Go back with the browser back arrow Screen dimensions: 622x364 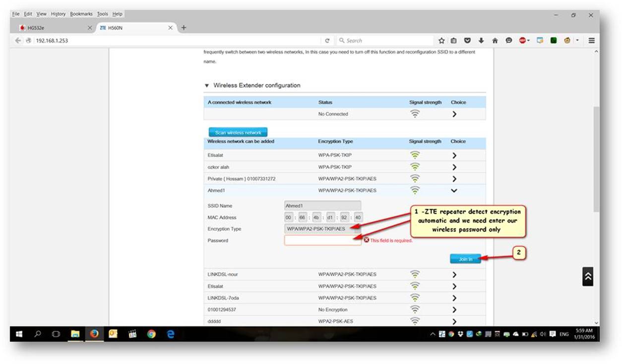click(x=18, y=41)
